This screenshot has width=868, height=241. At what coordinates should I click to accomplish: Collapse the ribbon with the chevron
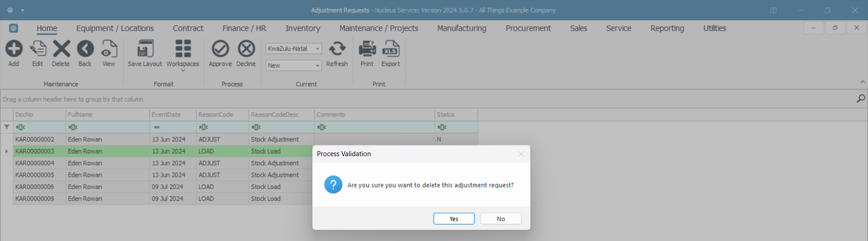[863, 82]
